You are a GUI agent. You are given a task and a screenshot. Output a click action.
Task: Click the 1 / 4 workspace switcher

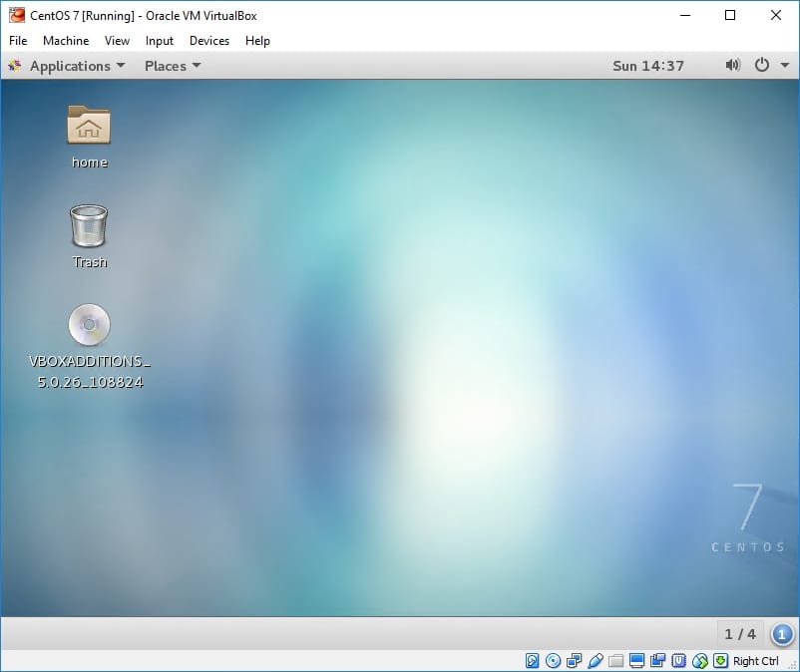740,634
